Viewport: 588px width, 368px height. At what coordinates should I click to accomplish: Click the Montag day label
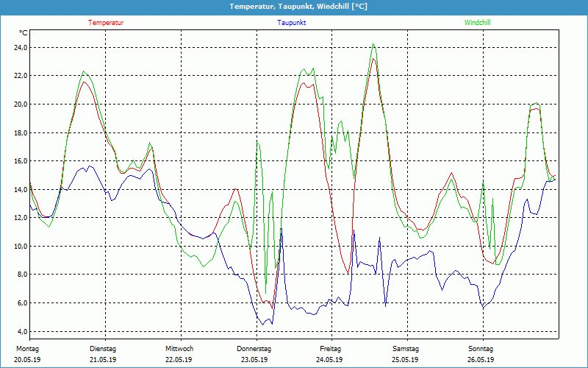point(27,349)
